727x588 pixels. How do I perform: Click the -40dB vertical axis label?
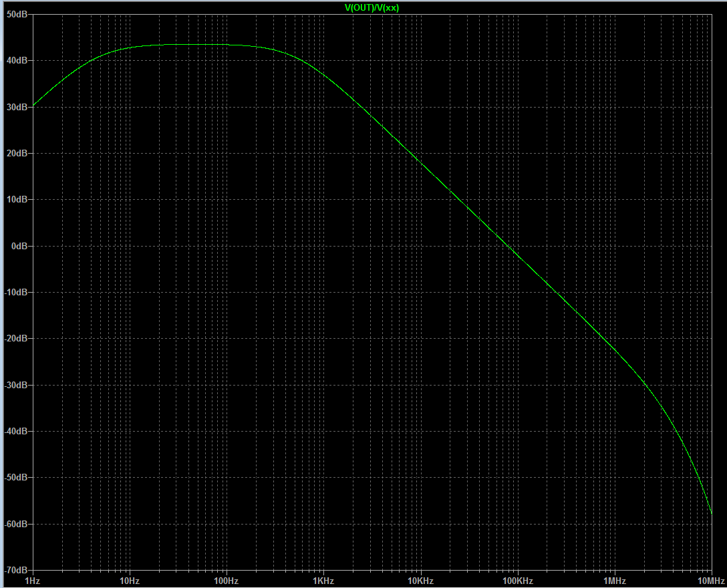[x=16, y=431]
